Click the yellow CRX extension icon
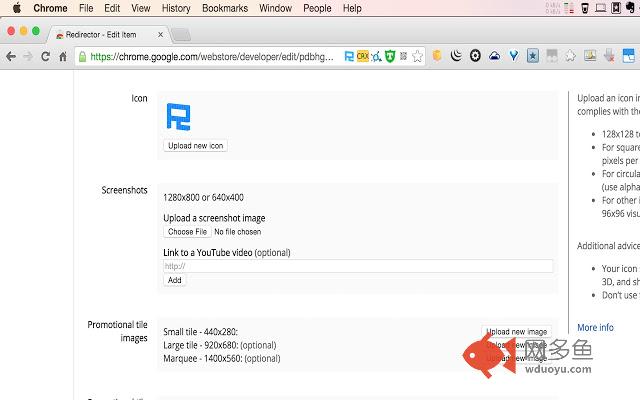This screenshot has height=400, width=640. point(363,56)
